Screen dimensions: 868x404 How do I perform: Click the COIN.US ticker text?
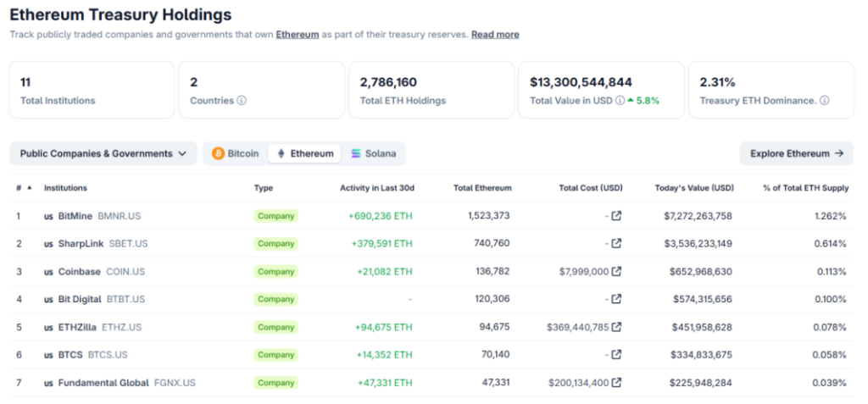125,271
